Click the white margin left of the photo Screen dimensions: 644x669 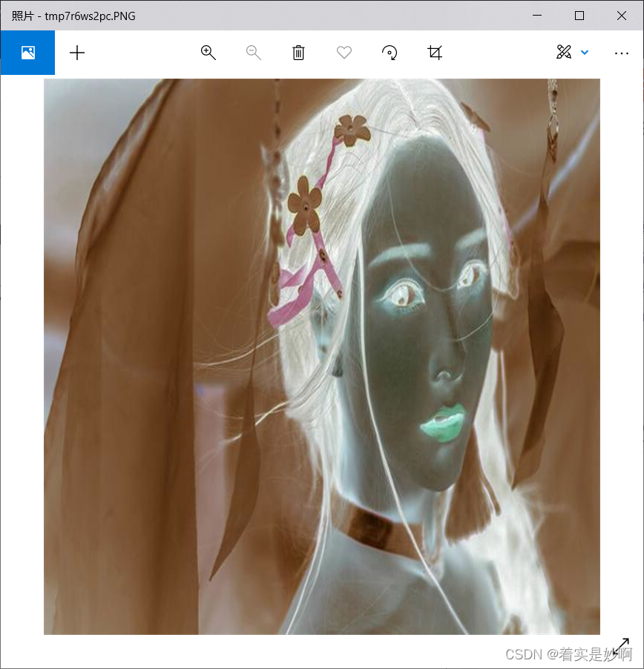click(22, 356)
